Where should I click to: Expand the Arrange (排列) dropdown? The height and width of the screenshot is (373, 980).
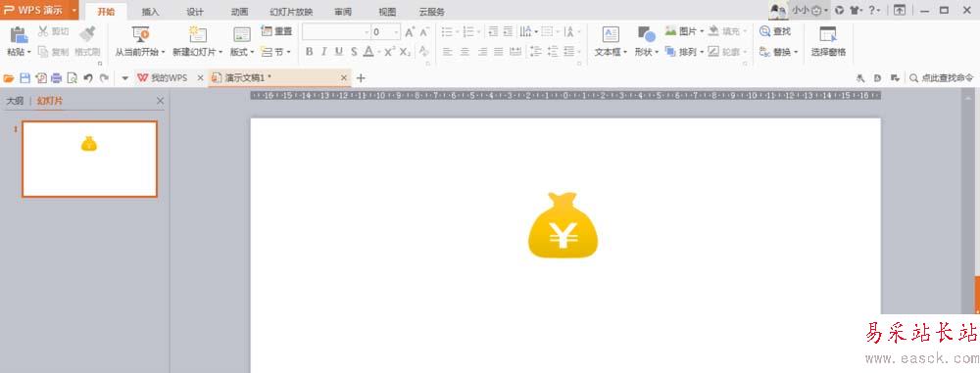click(x=702, y=52)
